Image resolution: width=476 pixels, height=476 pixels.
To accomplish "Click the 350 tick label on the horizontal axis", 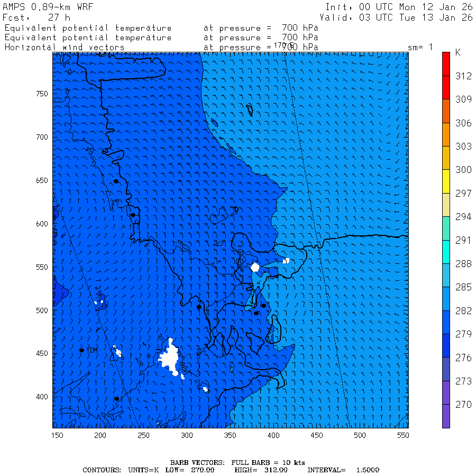I will pyautogui.click(x=230, y=435).
